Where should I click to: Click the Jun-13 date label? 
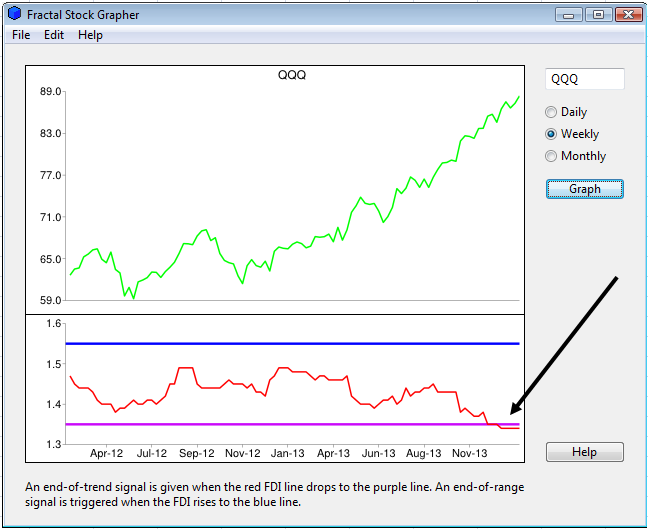pyautogui.click(x=379, y=453)
